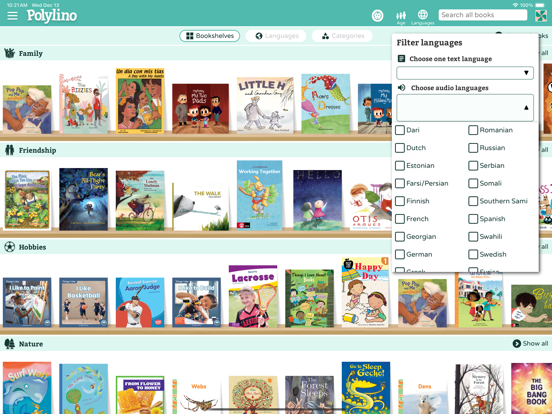Viewport: 552px width, 414px height.
Task: Open the Languages globe filter icon
Action: tap(422, 17)
